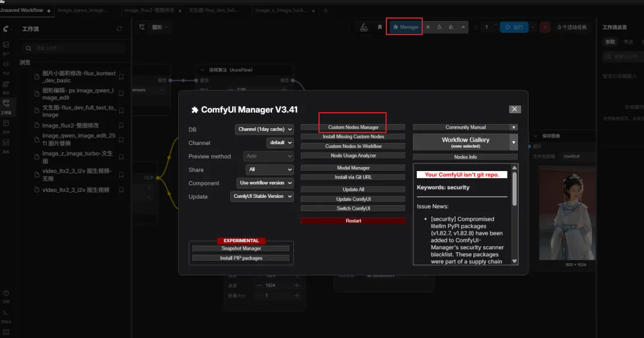Open the Update ComfyUI Stable Version dropdown
This screenshot has height=338, width=644.
coord(262,196)
